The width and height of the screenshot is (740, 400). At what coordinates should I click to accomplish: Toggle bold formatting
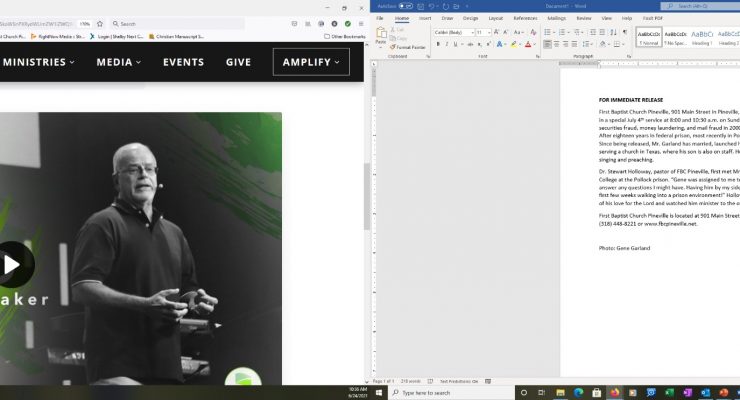pyautogui.click(x=438, y=44)
